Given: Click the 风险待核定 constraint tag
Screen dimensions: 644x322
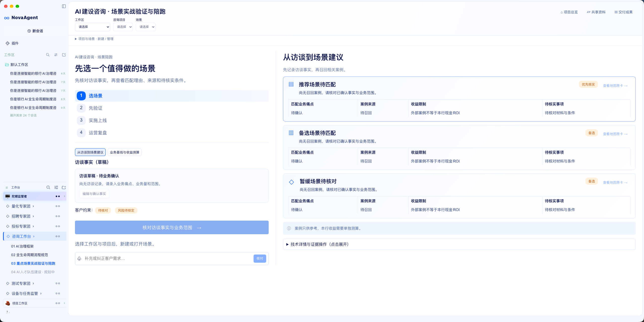Looking at the screenshot, I should click(126, 210).
